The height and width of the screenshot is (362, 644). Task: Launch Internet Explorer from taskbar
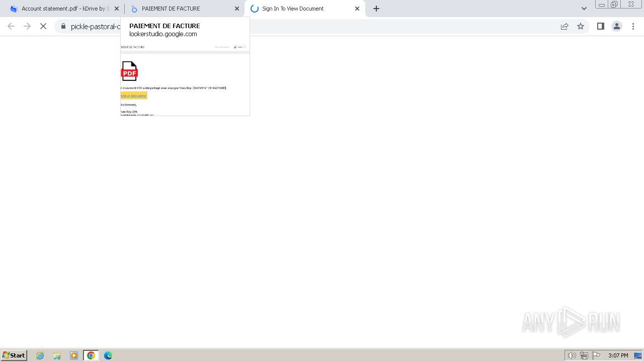[x=40, y=355]
